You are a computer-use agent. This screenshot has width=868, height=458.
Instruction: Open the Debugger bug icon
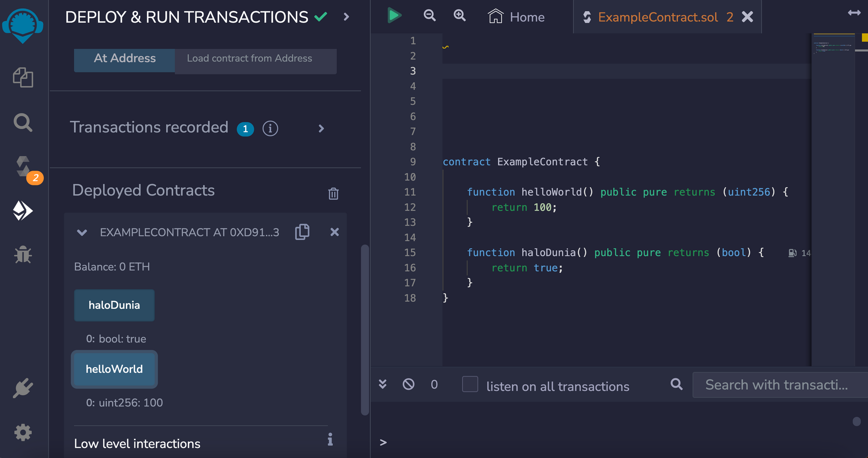23,255
